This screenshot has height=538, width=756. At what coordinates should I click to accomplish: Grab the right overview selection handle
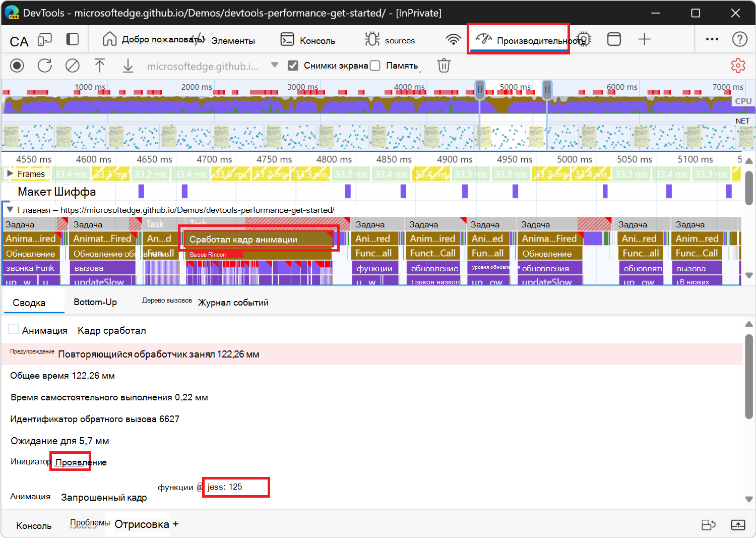click(x=547, y=90)
